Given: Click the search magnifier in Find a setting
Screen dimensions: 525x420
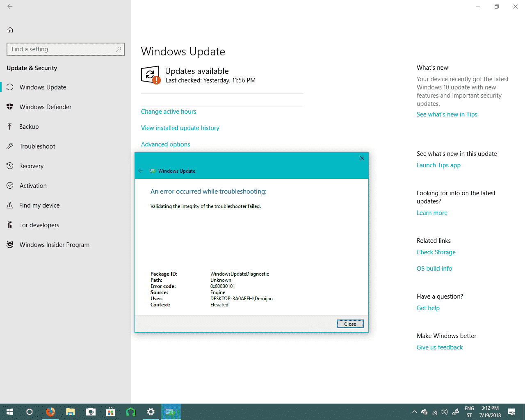Looking at the screenshot, I should tap(119, 49).
